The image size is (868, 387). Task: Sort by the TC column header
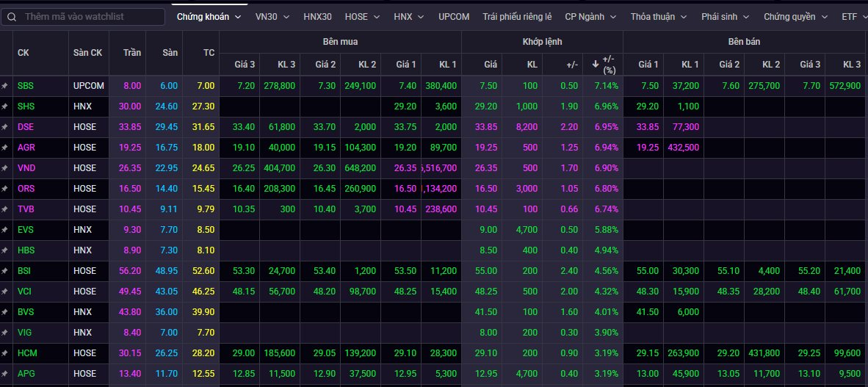[209, 53]
